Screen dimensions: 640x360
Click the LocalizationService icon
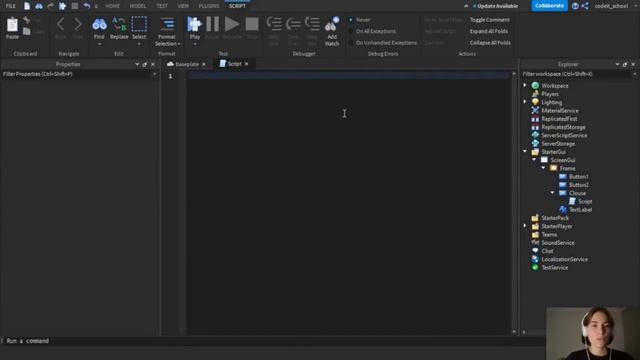535,259
